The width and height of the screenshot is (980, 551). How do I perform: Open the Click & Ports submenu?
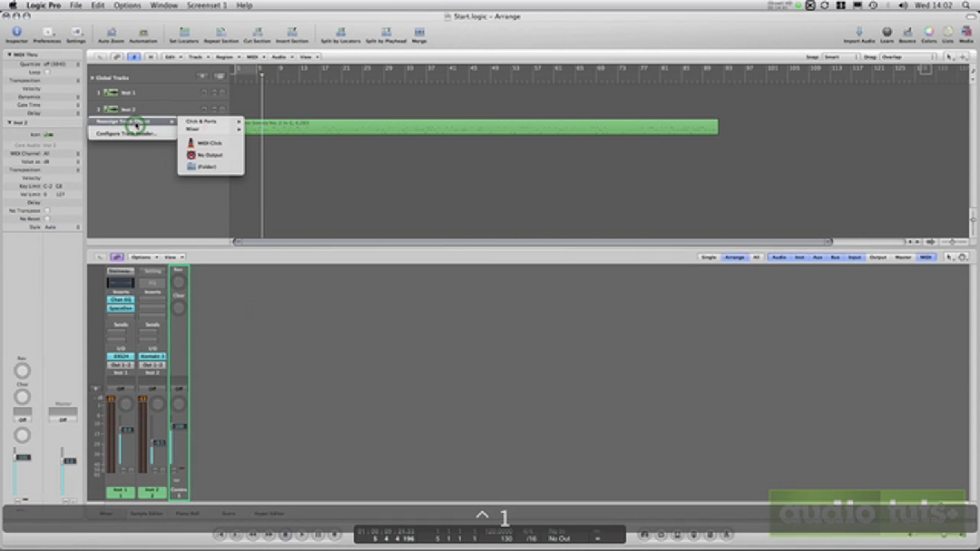click(x=211, y=122)
